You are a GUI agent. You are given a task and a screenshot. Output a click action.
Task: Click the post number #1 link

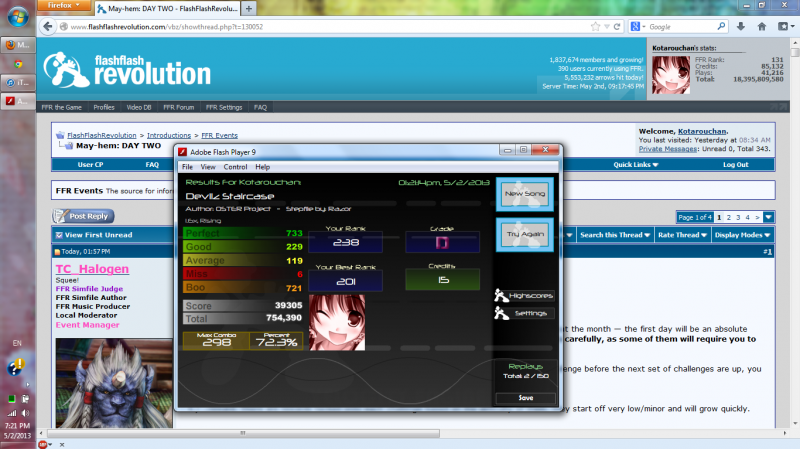(767, 252)
